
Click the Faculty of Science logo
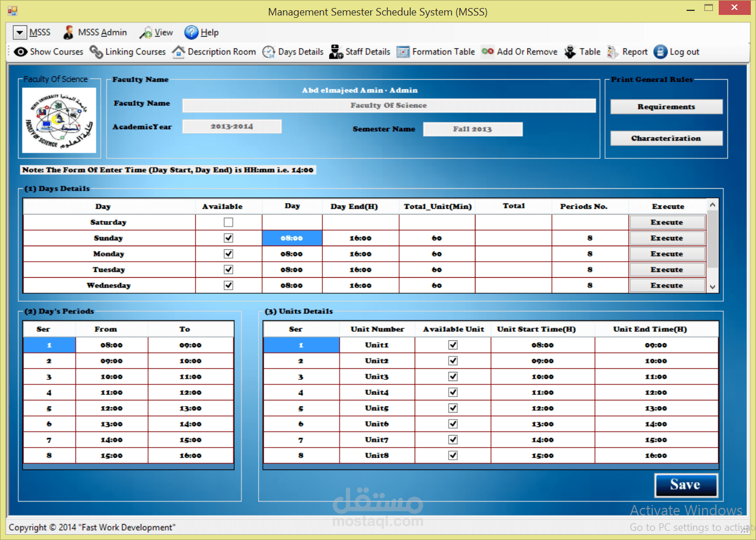tap(59, 120)
